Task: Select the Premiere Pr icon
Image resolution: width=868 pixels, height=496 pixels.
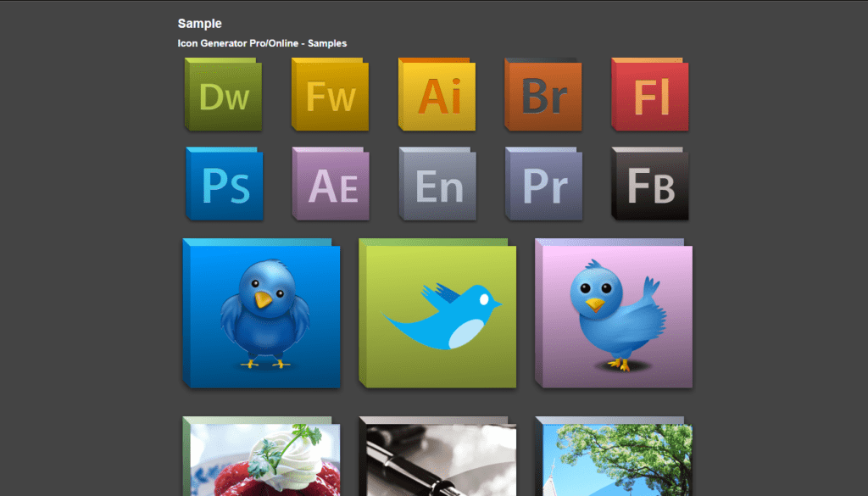Action: click(542, 184)
